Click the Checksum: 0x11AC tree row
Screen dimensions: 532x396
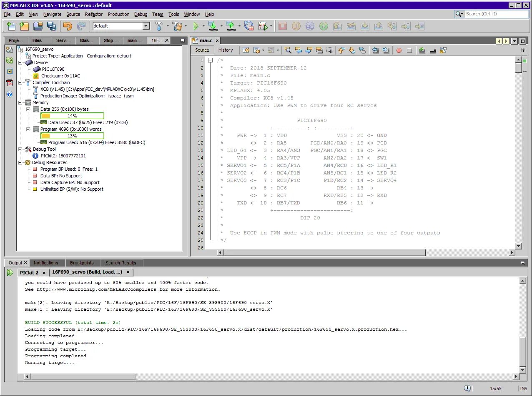click(x=57, y=76)
